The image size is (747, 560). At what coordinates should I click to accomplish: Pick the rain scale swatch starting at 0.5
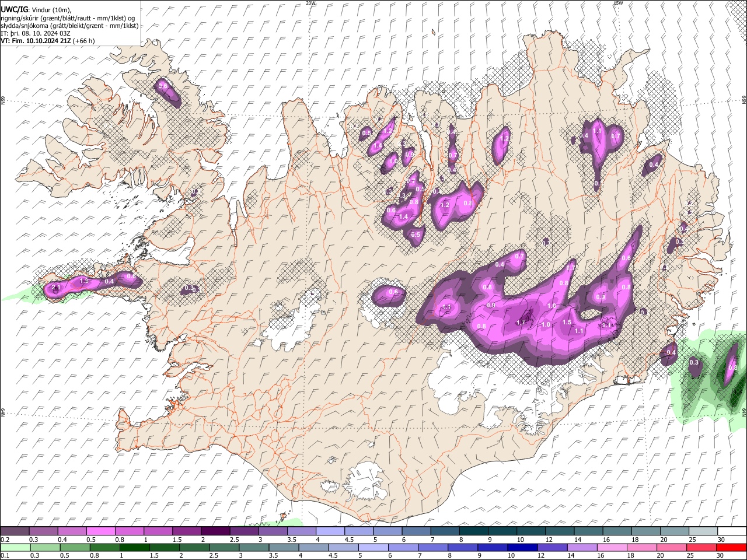click(75, 547)
